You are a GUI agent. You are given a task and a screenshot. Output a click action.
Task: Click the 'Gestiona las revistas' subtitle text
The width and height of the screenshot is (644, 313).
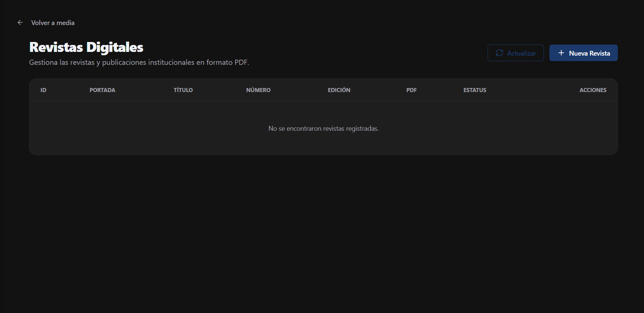coord(139,63)
